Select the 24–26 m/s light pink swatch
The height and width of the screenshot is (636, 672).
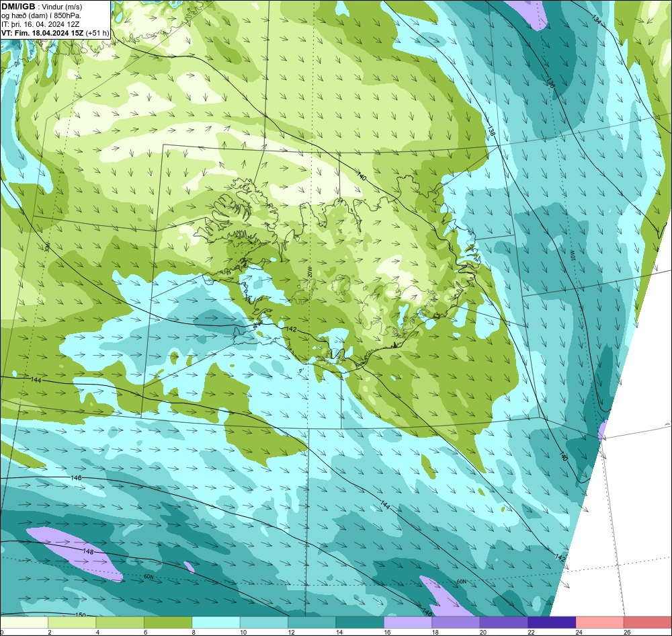pos(600,622)
